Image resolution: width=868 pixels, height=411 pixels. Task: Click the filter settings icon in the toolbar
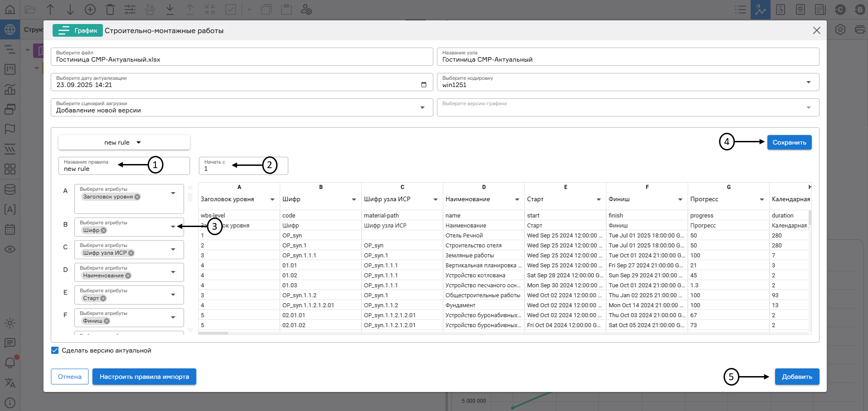tap(130, 9)
